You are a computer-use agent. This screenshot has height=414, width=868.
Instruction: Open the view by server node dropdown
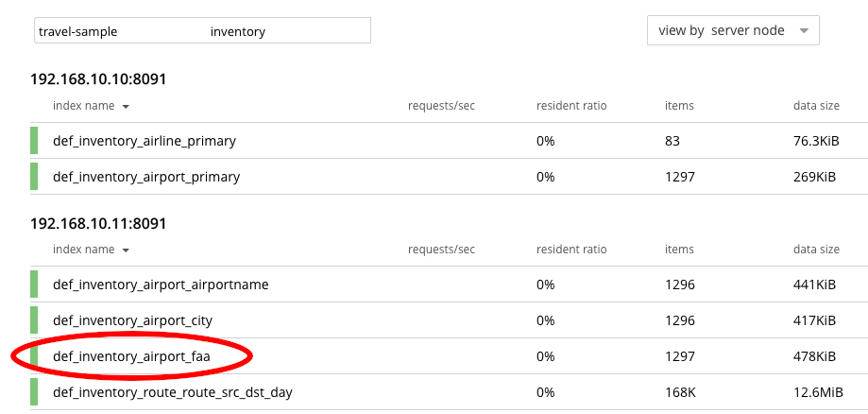coord(732,30)
